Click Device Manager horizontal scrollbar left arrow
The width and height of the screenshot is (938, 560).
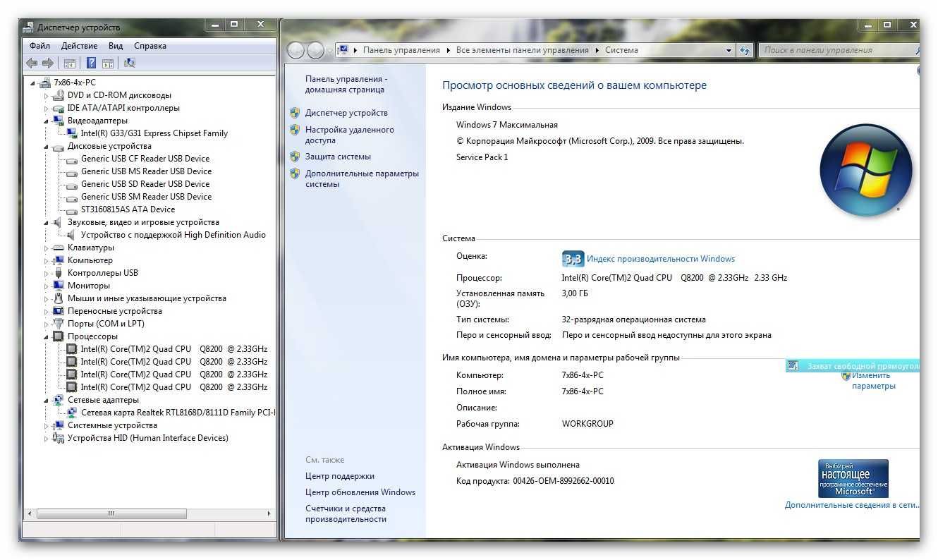pyautogui.click(x=30, y=514)
